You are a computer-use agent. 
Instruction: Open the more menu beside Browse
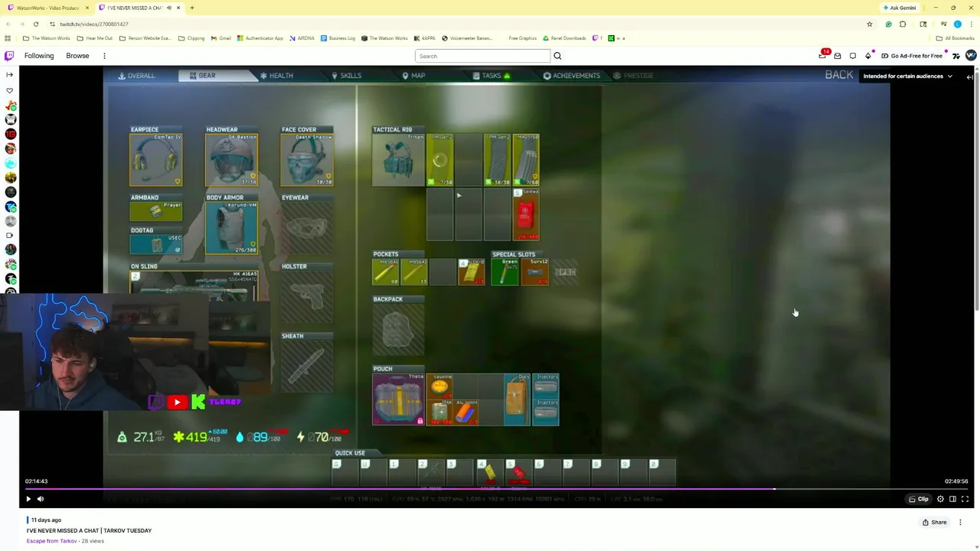click(104, 56)
